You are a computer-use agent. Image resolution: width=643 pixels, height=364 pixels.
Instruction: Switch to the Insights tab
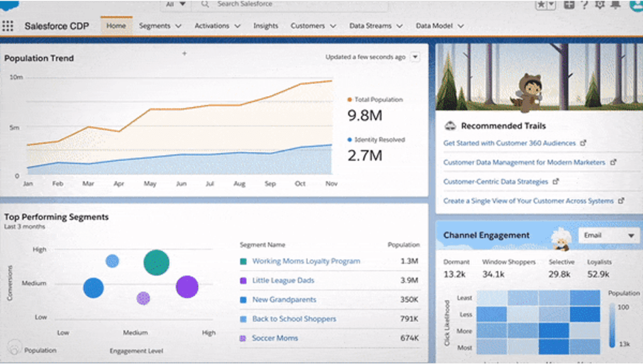266,26
